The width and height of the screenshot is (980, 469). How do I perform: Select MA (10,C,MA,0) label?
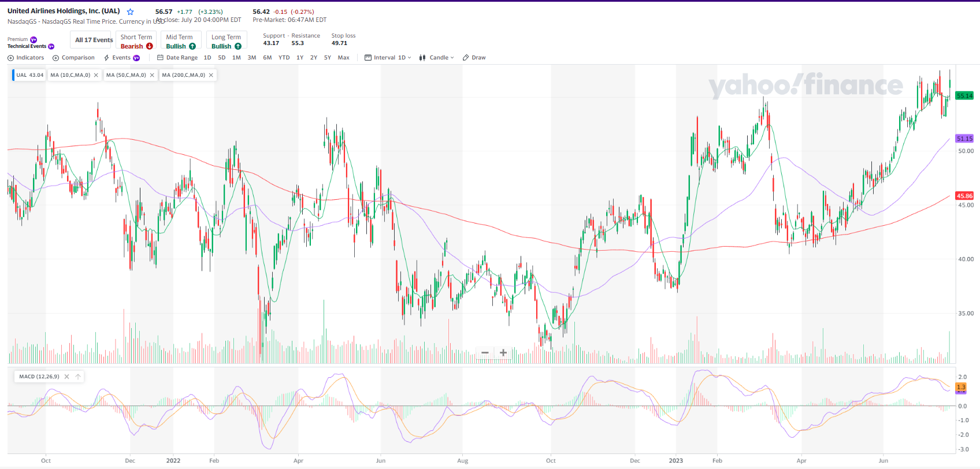click(70, 75)
